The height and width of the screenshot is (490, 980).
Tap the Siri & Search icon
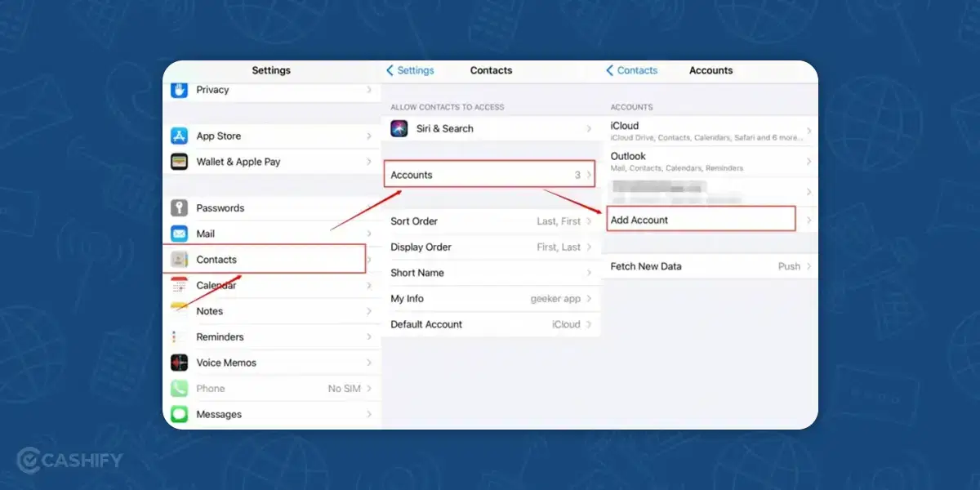[399, 128]
